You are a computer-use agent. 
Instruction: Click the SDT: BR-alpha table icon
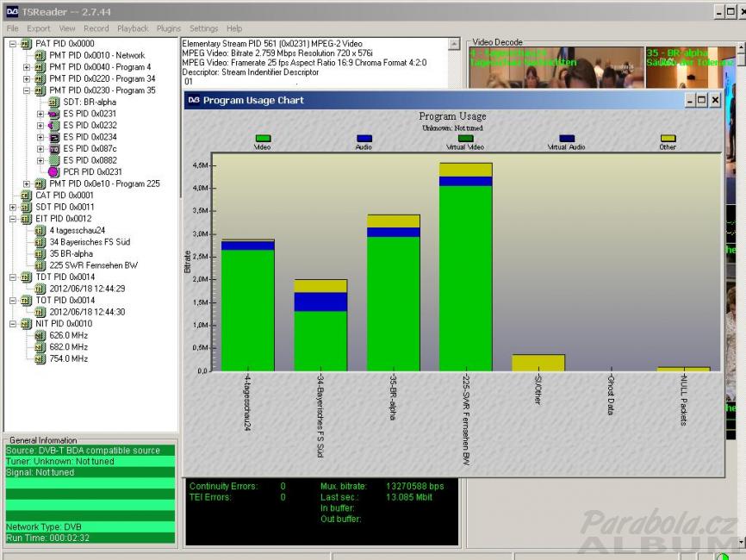(53, 102)
